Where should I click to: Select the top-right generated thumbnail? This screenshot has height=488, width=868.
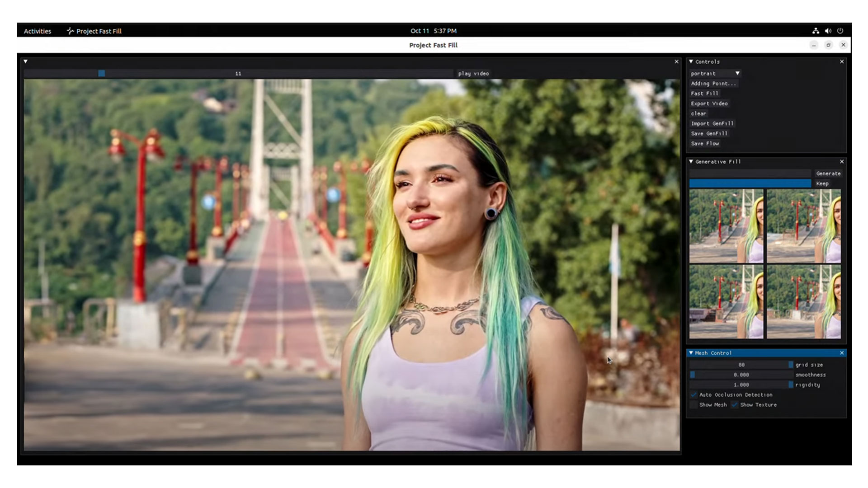803,226
